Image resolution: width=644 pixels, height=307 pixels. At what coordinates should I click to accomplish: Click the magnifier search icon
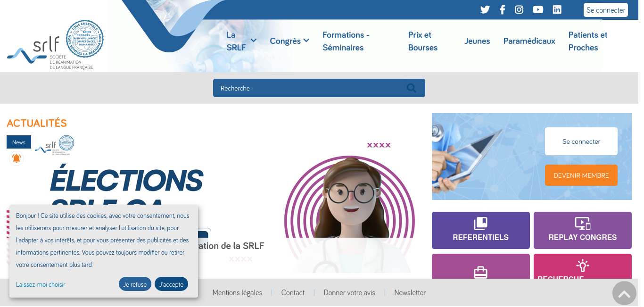412,88
